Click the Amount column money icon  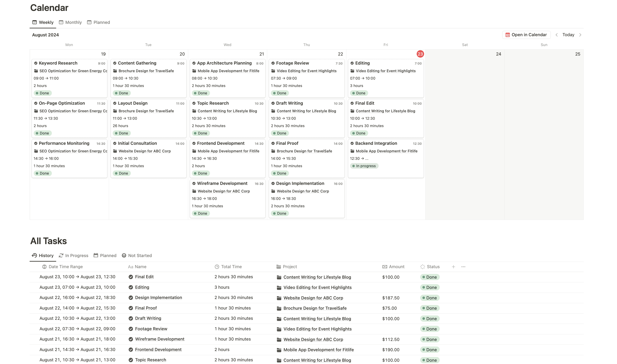[x=385, y=267]
